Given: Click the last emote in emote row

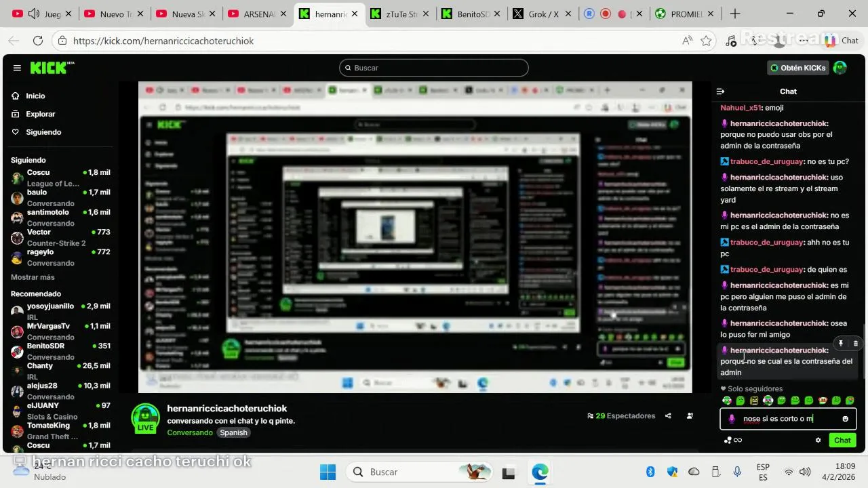Looking at the screenshot, I should point(850,401).
